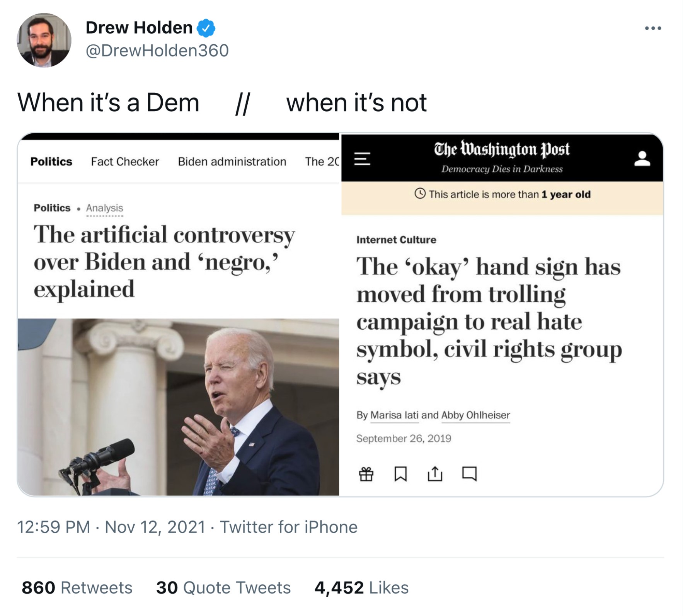Image resolution: width=683 pixels, height=616 pixels.
Task: Click the user account profile icon
Action: pyautogui.click(x=642, y=158)
